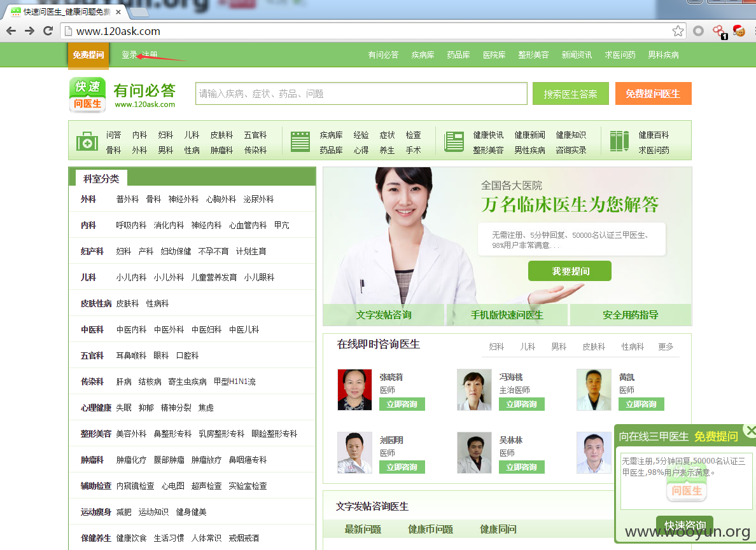Select the 安全用药指导 banner tab

click(630, 315)
